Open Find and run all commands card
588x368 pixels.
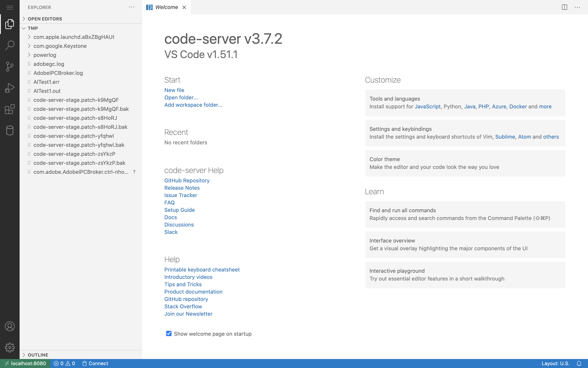(465, 214)
